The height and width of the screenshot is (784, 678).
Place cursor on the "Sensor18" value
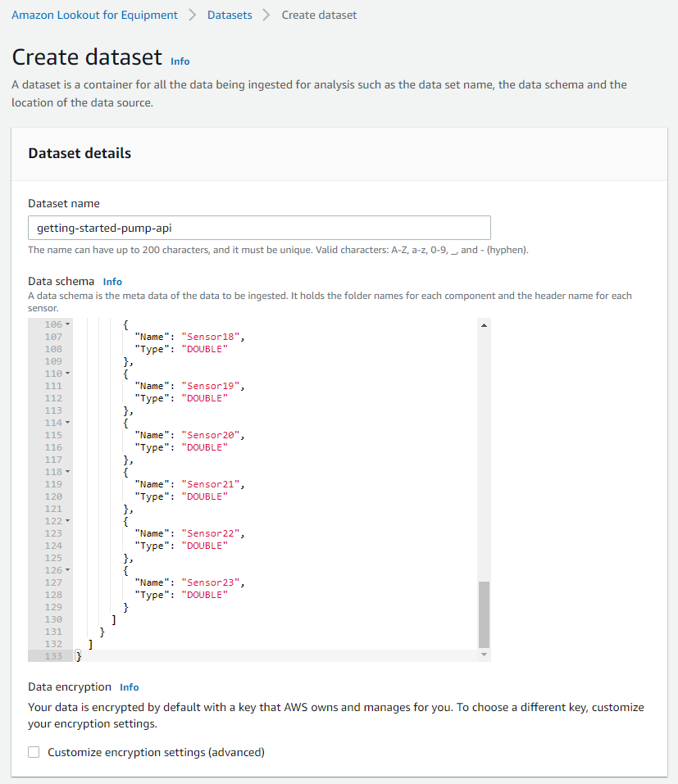tap(210, 337)
